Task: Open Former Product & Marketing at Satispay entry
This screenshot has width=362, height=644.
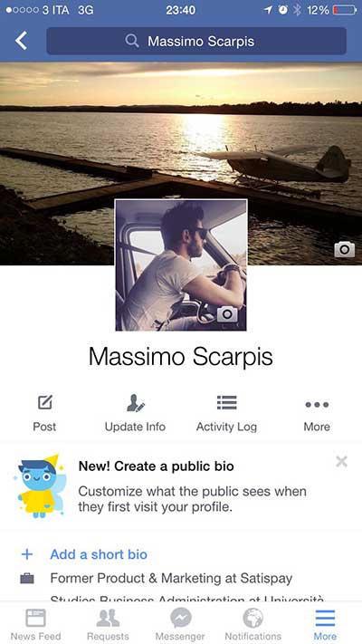Action: point(171,578)
